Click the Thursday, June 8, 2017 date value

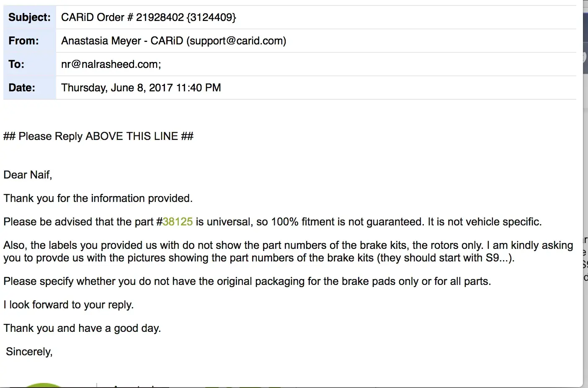141,88
